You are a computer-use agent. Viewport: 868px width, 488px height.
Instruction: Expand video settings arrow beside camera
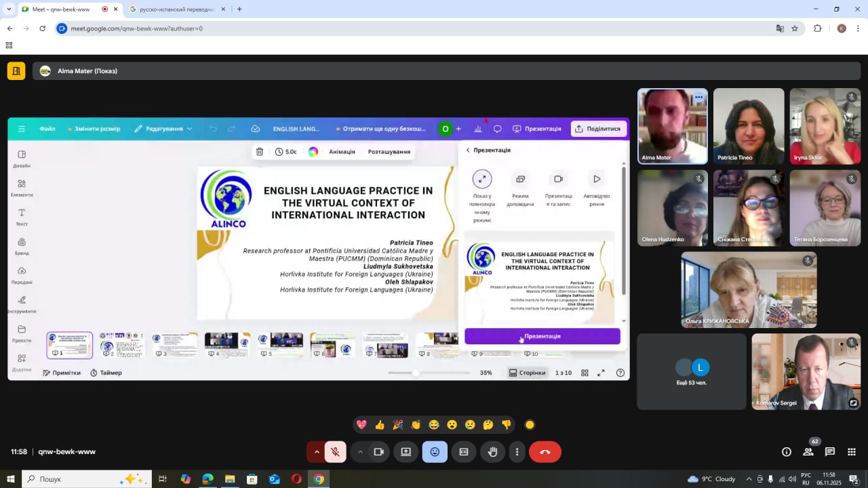tap(360, 452)
